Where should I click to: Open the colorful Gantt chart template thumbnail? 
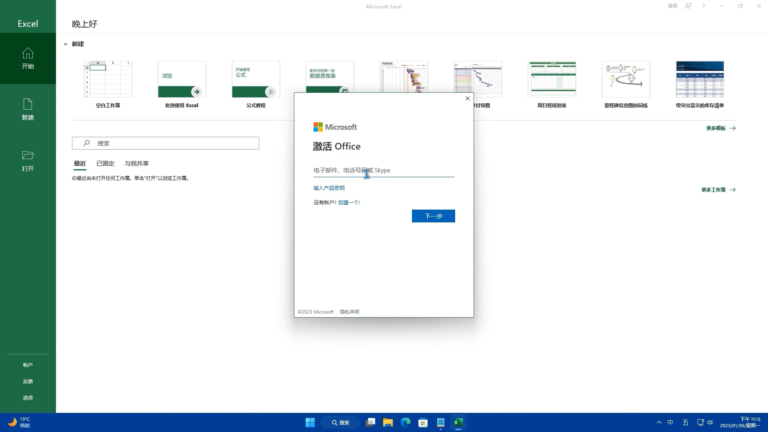pyautogui.click(x=404, y=76)
